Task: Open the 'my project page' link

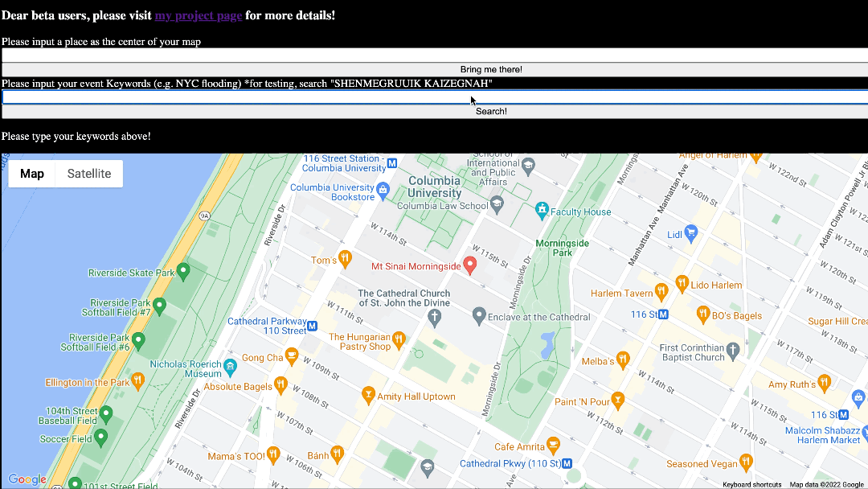Action: pyautogui.click(x=199, y=15)
